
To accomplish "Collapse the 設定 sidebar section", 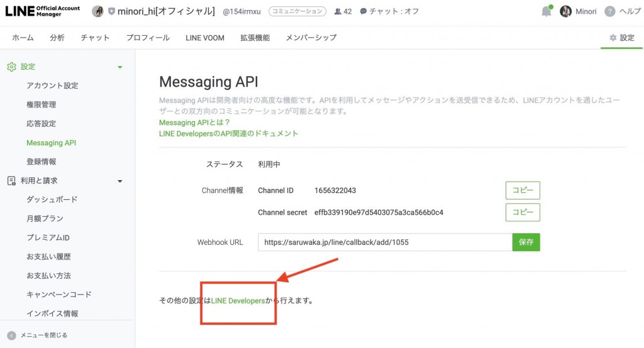I will pyautogui.click(x=120, y=67).
